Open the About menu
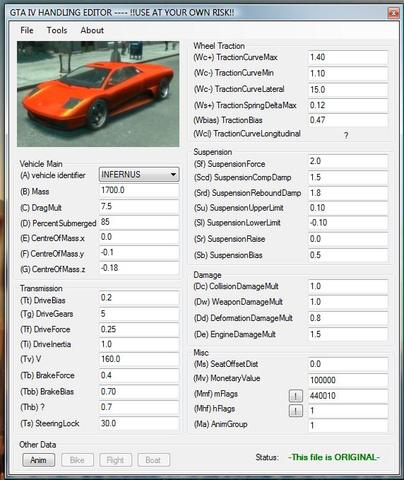 click(x=92, y=30)
